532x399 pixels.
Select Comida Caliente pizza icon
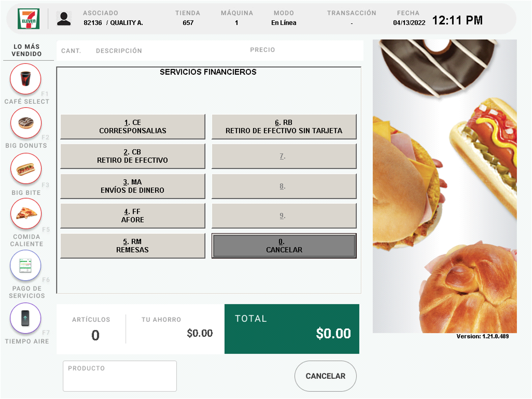tap(26, 214)
